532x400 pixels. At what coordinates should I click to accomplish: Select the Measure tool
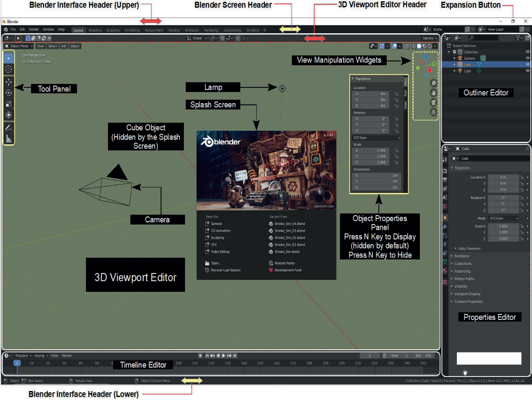coord(9,139)
